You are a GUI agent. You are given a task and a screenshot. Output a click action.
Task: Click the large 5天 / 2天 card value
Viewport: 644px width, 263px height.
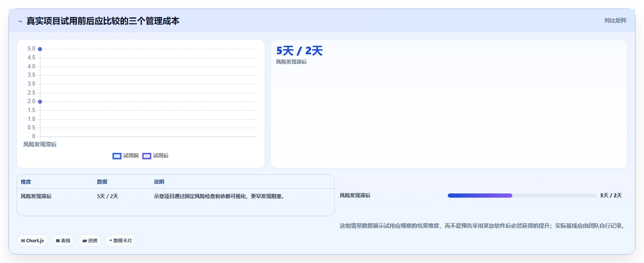pyautogui.click(x=299, y=51)
